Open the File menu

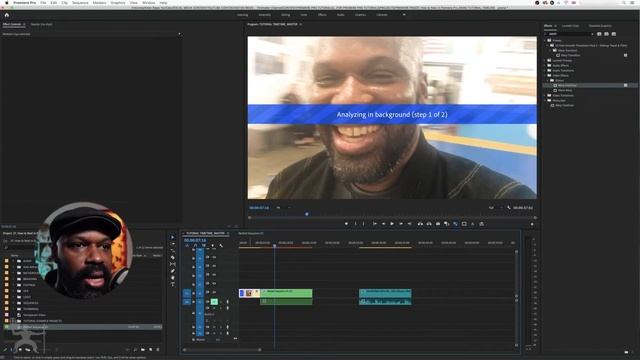tap(43, 3)
